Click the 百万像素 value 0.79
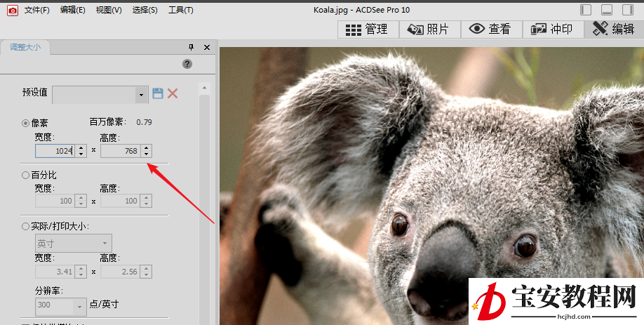Screen dimensions: 644x325 tap(144, 122)
